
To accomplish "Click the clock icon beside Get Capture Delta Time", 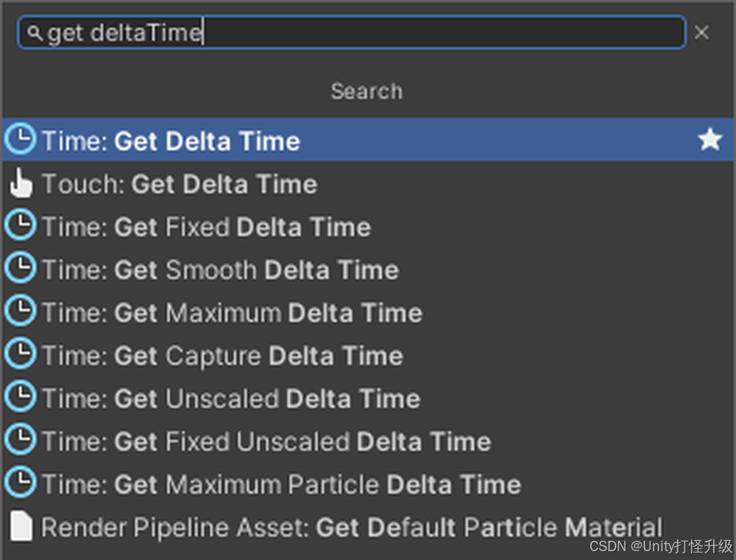I will (x=20, y=355).
